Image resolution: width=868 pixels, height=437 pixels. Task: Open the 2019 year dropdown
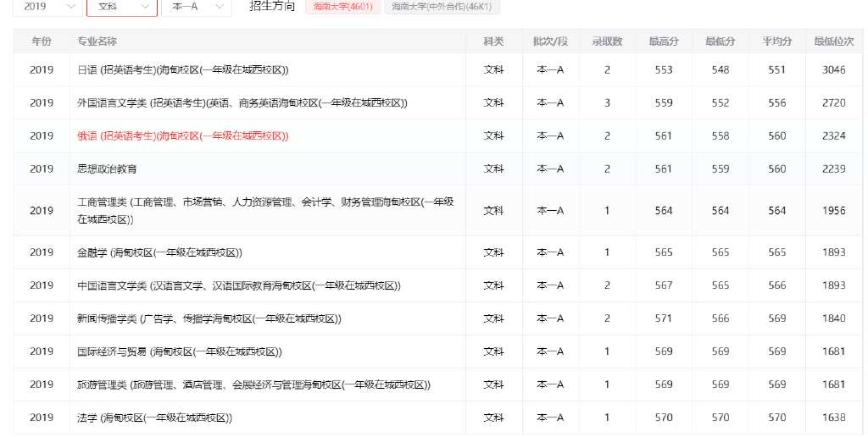47,7
